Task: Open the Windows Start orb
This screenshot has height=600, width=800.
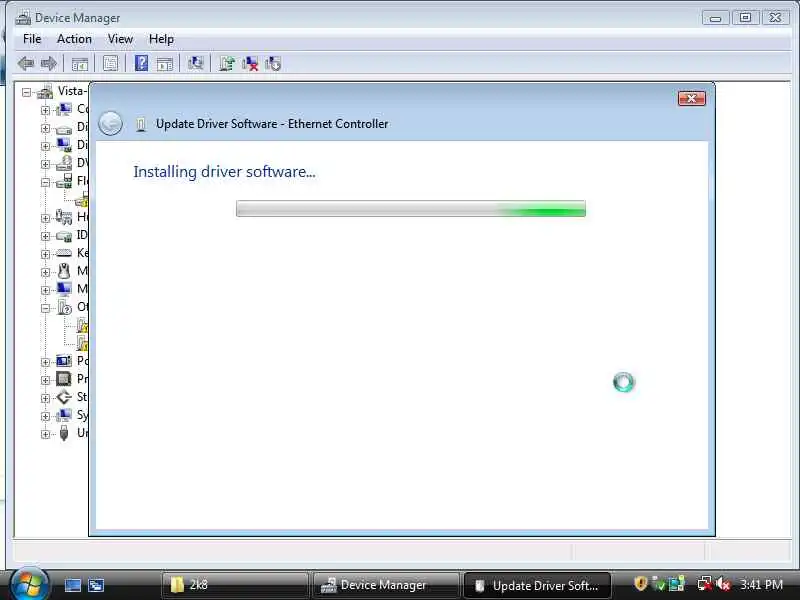Action: tap(30, 584)
